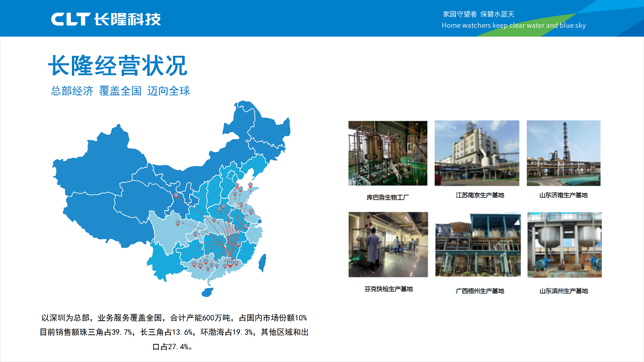This screenshot has height=362, width=644.
Task: Open the 山东滨州生产基地 photo
Action: [x=564, y=245]
